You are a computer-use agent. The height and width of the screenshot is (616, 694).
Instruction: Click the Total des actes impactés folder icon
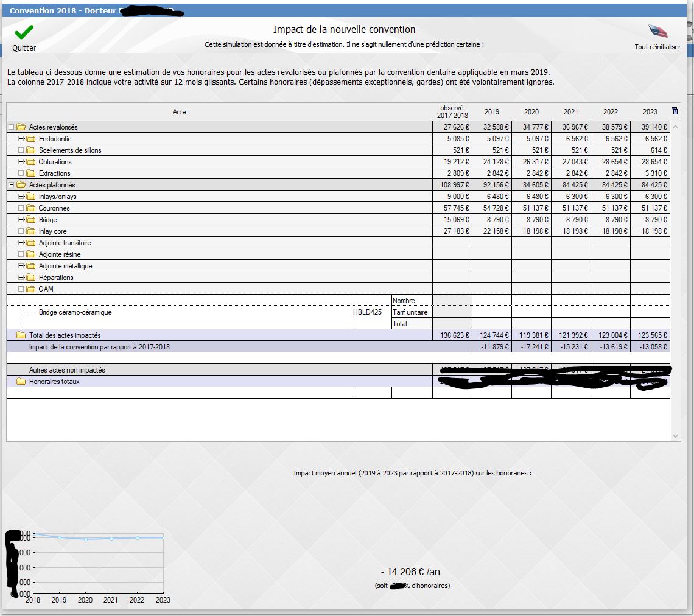[21, 335]
